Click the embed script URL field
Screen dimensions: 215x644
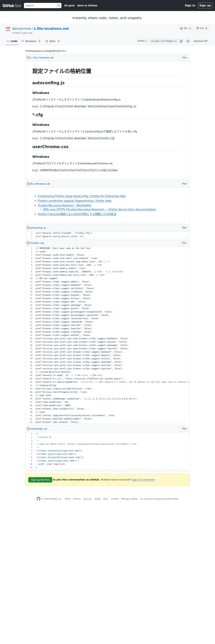(x=164, y=41)
